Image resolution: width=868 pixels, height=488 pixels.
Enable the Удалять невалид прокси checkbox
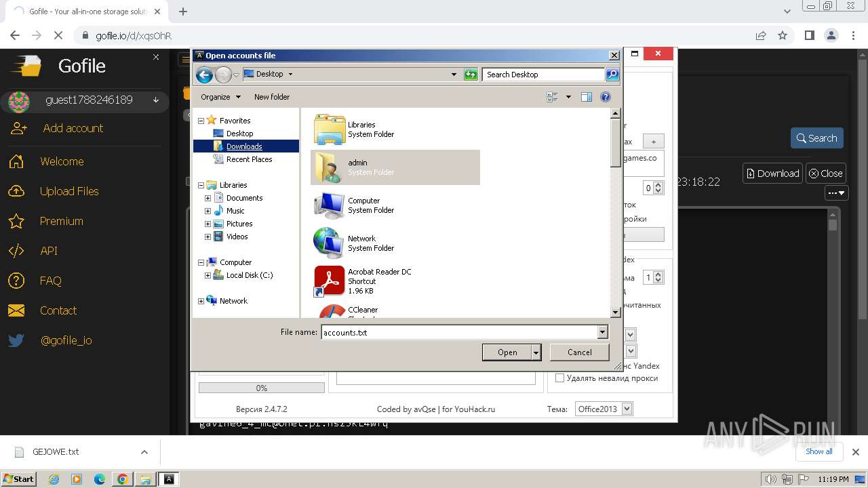click(559, 378)
